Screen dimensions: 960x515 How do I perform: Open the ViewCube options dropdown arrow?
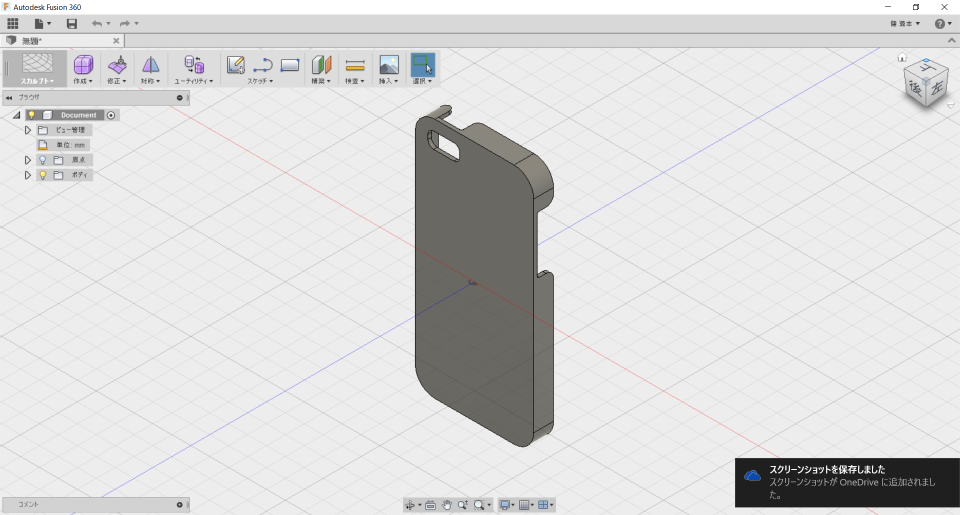click(951, 106)
